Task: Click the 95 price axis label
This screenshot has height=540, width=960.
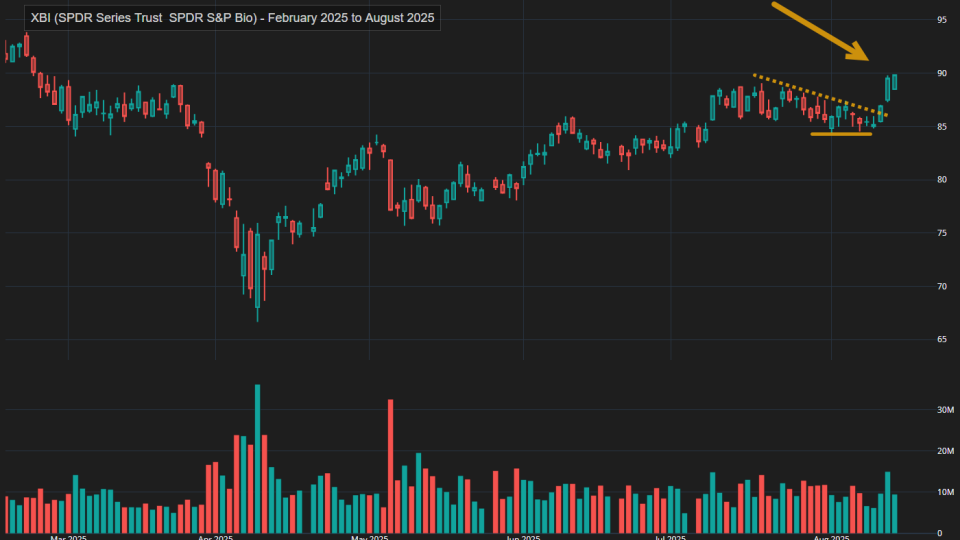Action: [942, 20]
